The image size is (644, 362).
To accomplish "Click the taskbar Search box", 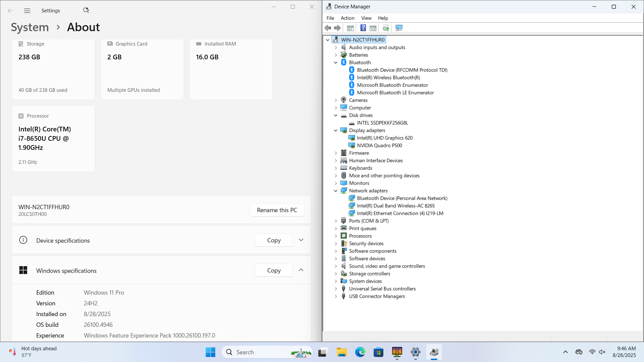I will point(267,352).
